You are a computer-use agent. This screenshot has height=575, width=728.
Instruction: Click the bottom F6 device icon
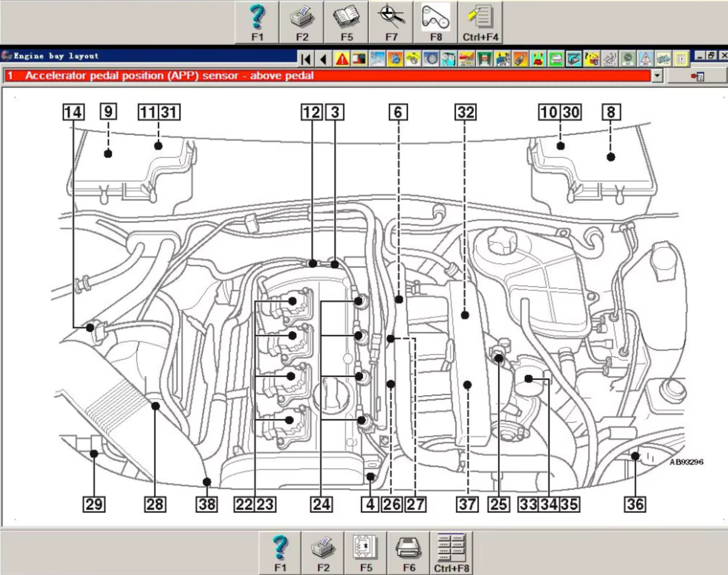click(x=409, y=552)
